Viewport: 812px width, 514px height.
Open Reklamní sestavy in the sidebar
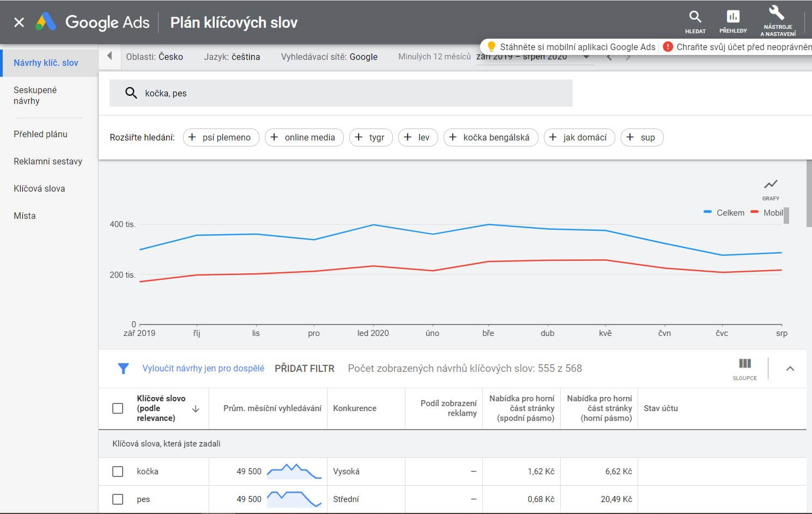pos(48,161)
